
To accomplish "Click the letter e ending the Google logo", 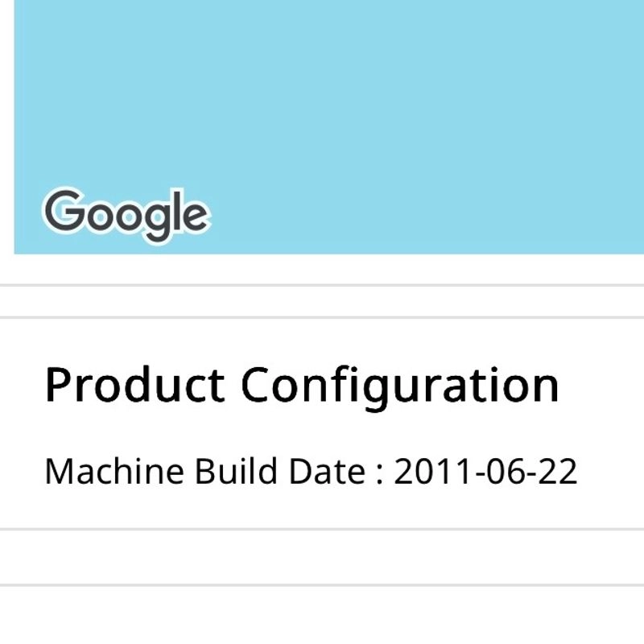I will tap(195, 217).
